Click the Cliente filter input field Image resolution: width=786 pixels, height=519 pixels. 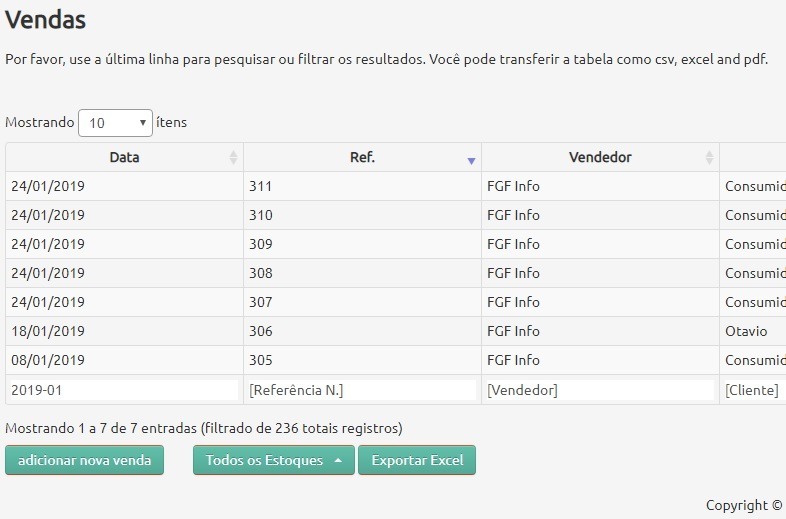pyautogui.click(x=752, y=390)
